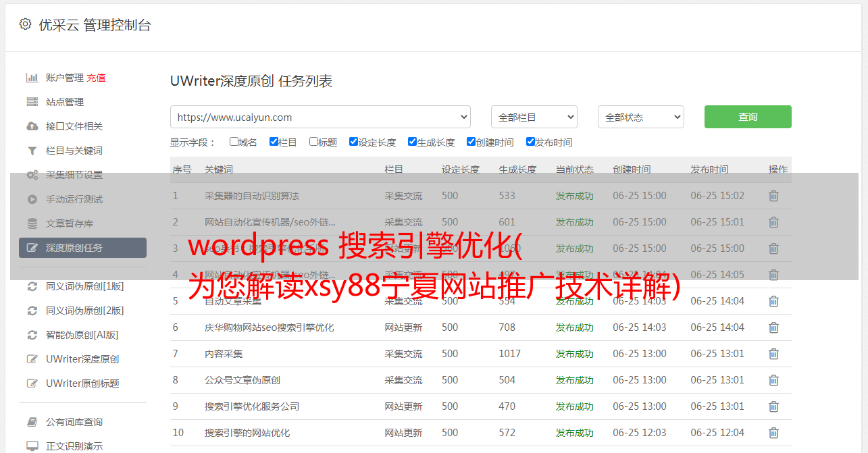
Task: Click the 站点管理 server icon
Action: 32,102
